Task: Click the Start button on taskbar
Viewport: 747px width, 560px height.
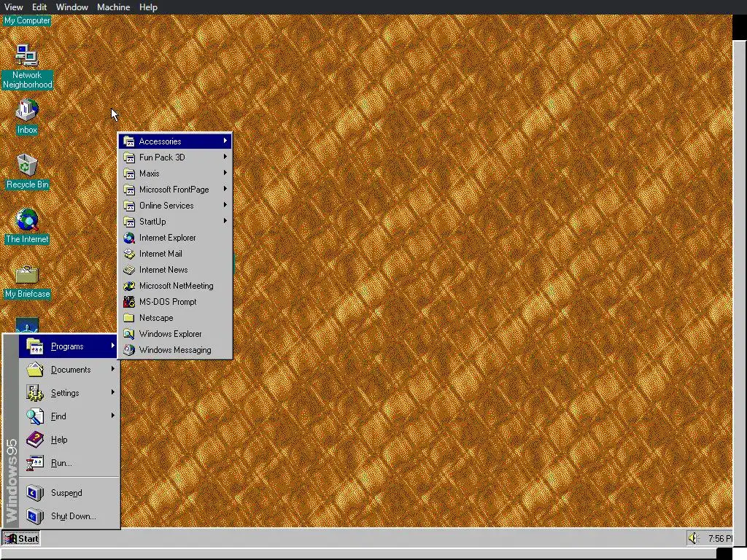Action: coord(21,539)
